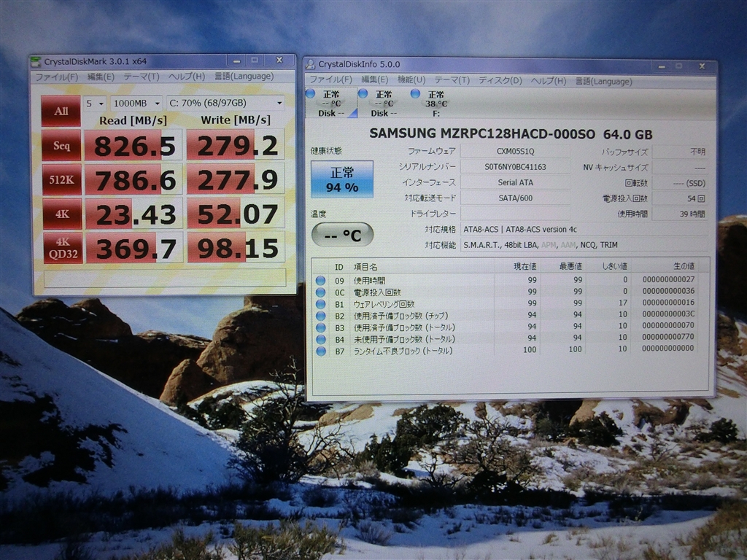The width and height of the screenshot is (747, 560).
Task: Open 機能(U) menu in CrystalDiskInfo
Action: click(411, 79)
